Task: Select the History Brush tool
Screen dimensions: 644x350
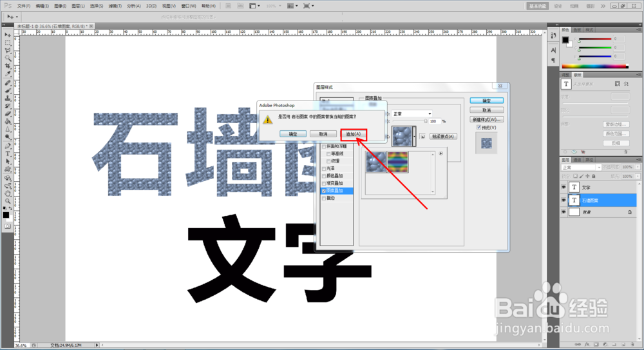Action: pos(7,106)
